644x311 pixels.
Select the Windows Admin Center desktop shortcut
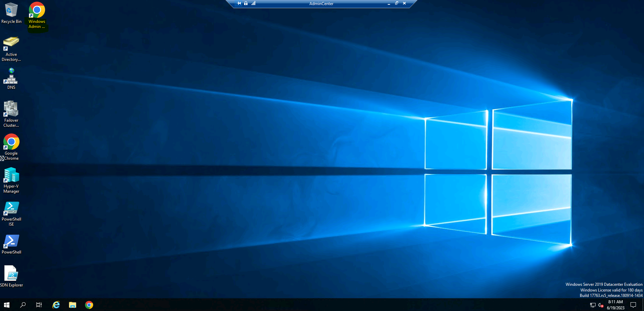pyautogui.click(x=37, y=15)
